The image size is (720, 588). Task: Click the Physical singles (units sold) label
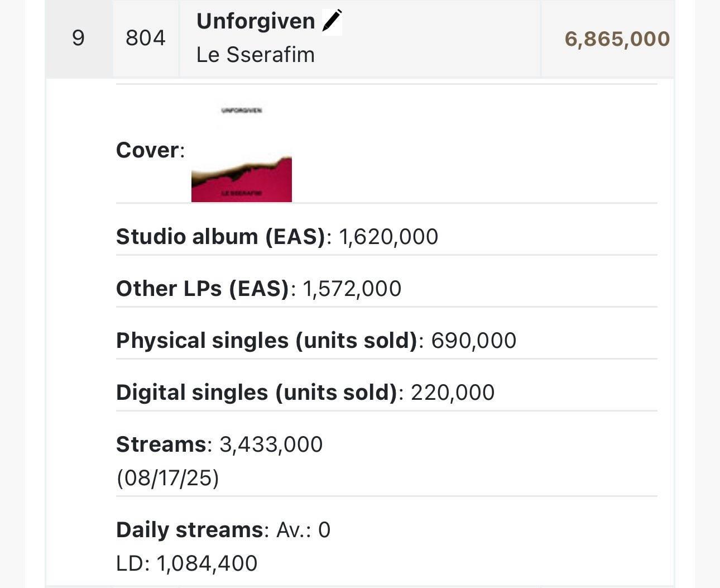click(267, 341)
